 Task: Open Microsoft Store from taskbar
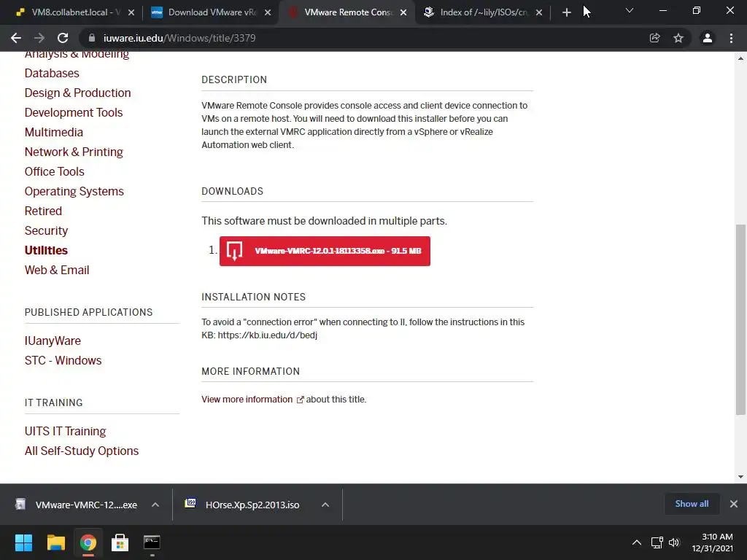(120, 542)
